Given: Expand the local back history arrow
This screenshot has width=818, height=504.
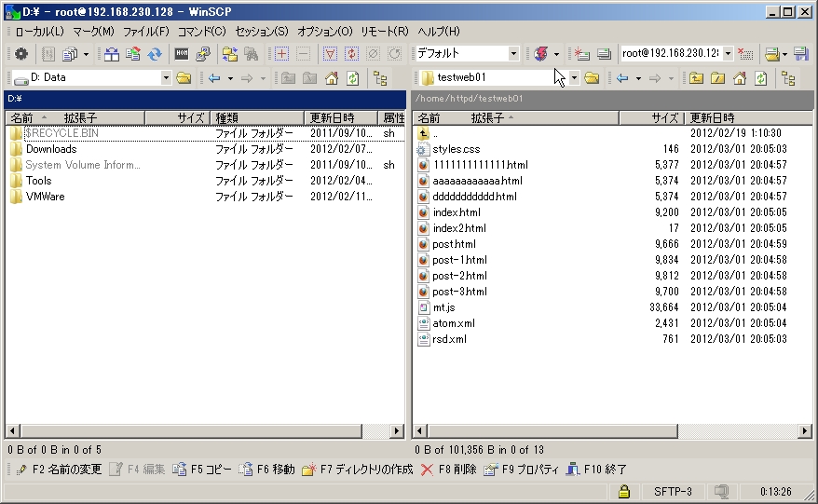Looking at the screenshot, I should click(230, 79).
